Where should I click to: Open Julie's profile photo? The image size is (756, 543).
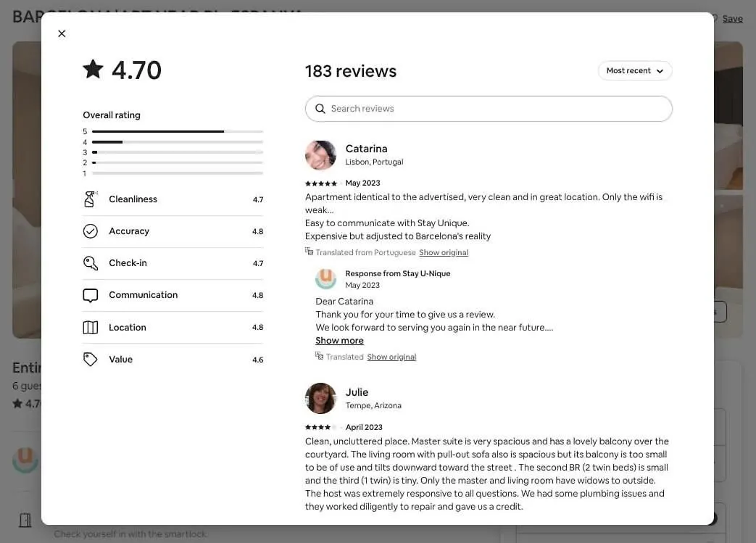point(320,398)
